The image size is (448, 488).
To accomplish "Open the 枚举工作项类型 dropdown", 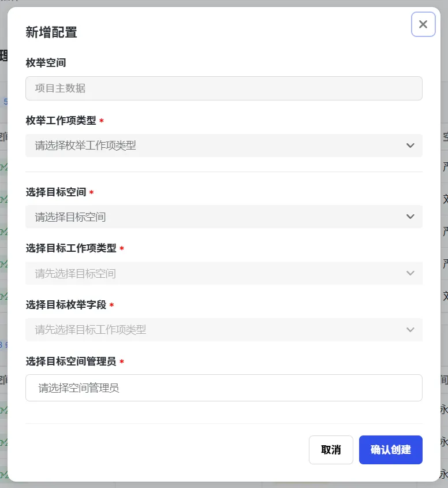I will 223,146.
